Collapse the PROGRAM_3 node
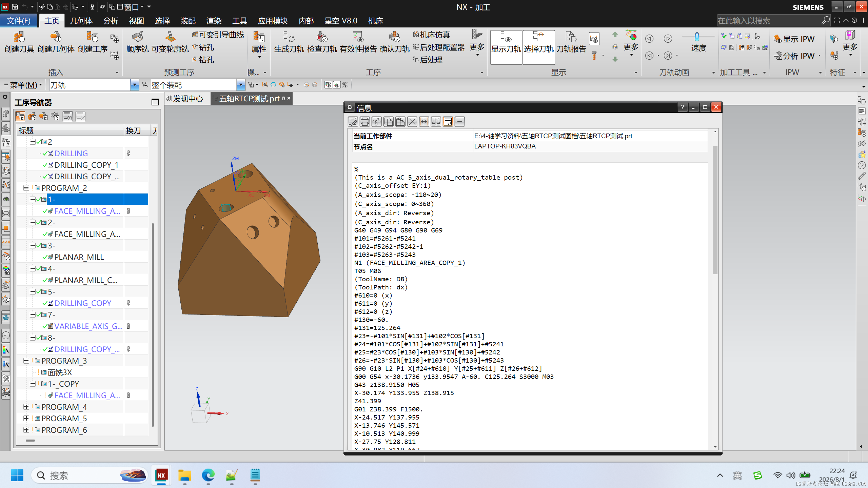The image size is (868, 488). pos(26,361)
